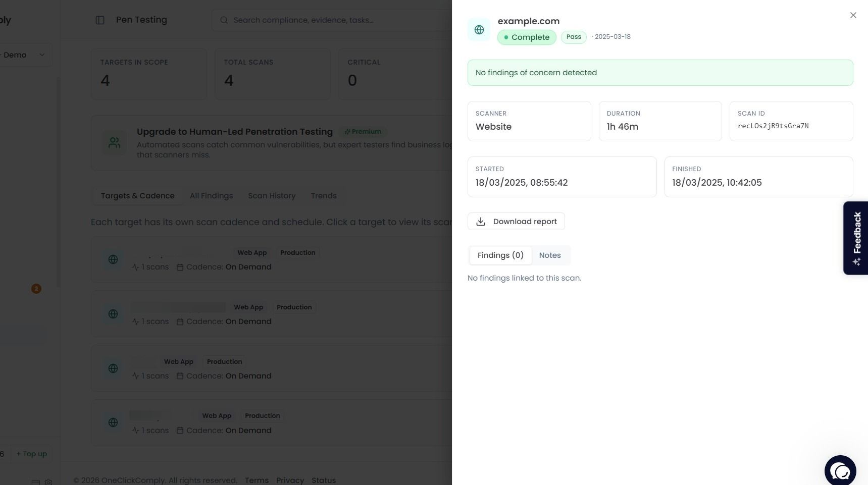This screenshot has width=868, height=485.
Task: Click the Targets in Scope stat card
Action: 148,74
